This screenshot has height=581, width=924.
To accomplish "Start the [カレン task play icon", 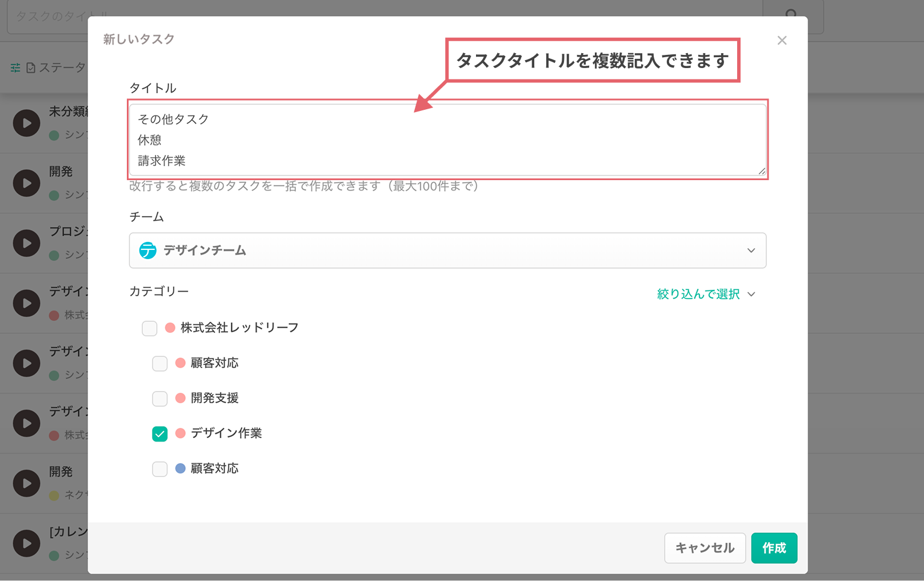I will pyautogui.click(x=26, y=543).
